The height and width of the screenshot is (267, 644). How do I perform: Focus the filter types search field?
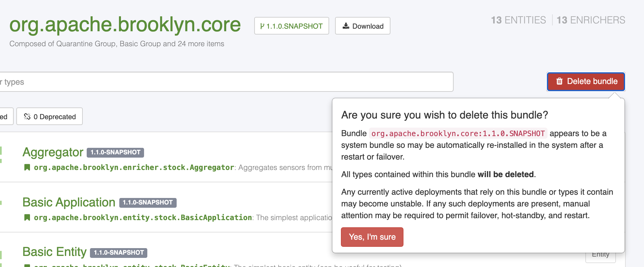pyautogui.click(x=226, y=82)
